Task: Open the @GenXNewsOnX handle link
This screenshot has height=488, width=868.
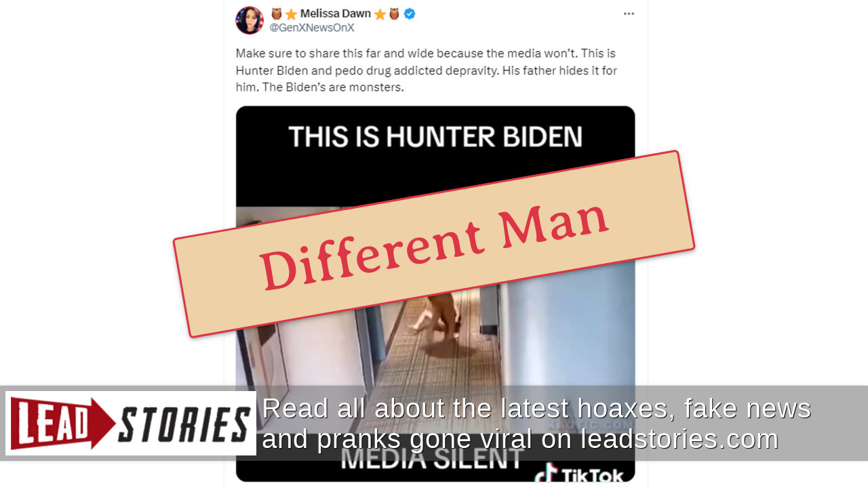Action: 312,28
